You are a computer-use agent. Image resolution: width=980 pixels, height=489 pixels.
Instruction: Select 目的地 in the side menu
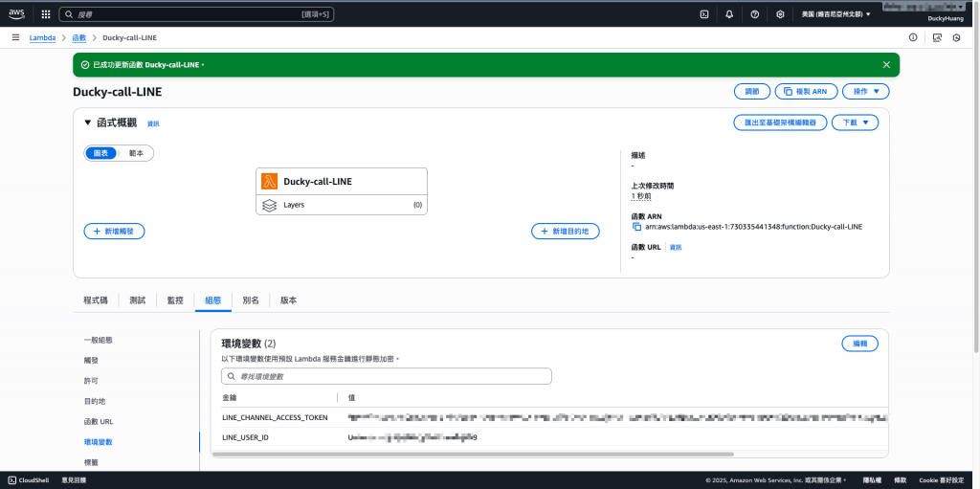(95, 402)
